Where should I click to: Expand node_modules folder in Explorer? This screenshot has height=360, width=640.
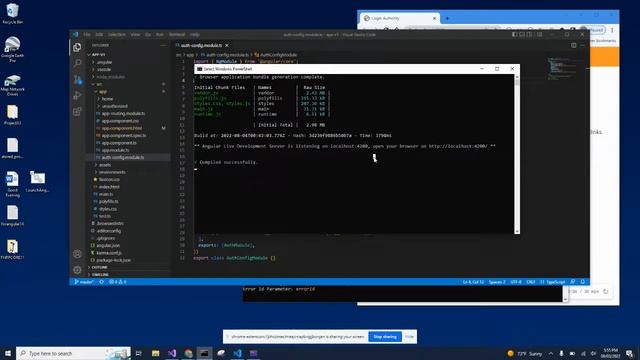point(111,77)
